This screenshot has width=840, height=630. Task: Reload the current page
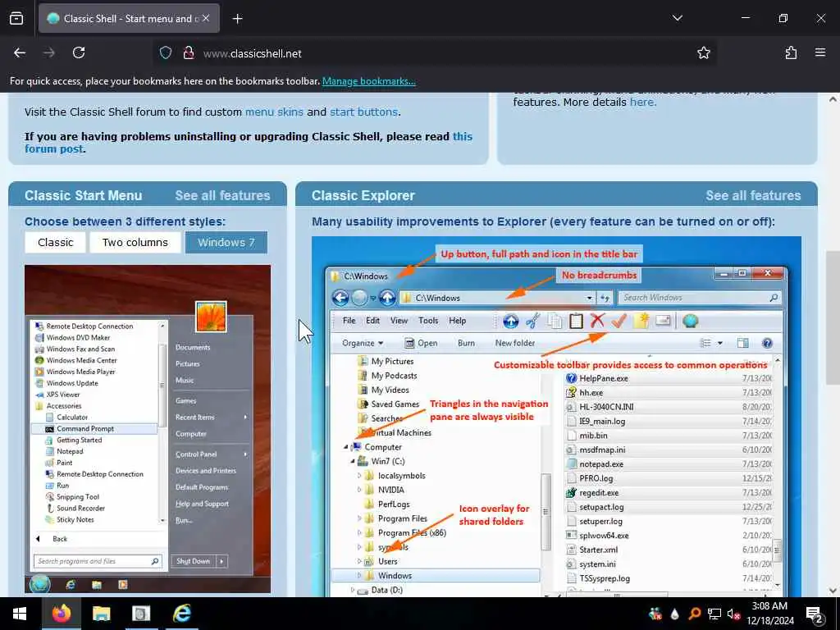point(79,53)
